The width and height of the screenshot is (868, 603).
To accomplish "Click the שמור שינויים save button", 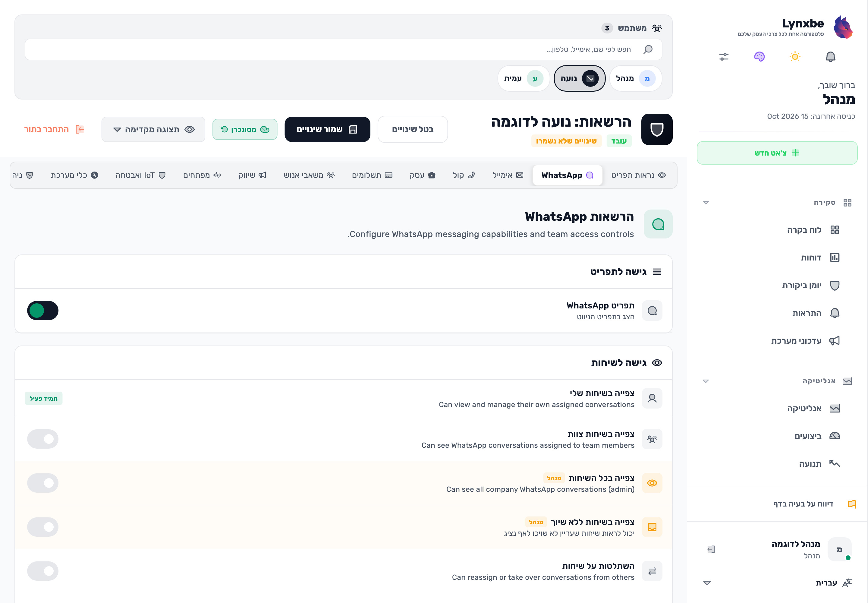I will click(x=327, y=129).
